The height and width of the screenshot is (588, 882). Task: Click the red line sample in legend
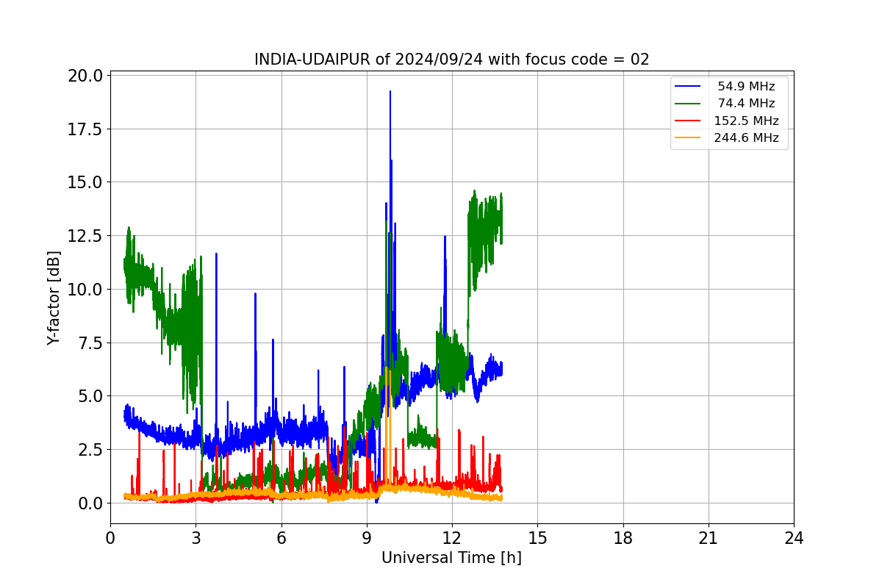coord(689,121)
